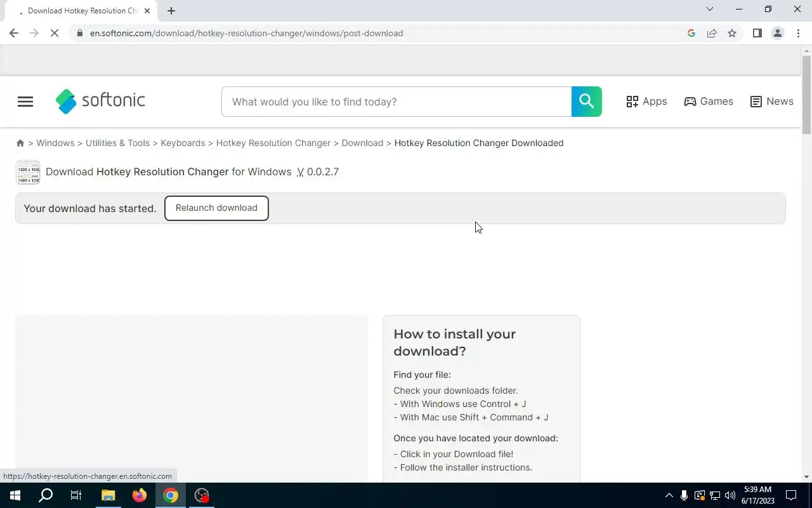The image size is (812, 508).
Task: Click the share page icon
Action: (x=712, y=33)
